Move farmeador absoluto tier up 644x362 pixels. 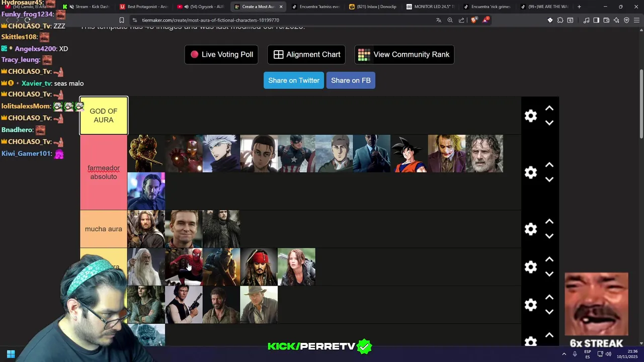549,165
